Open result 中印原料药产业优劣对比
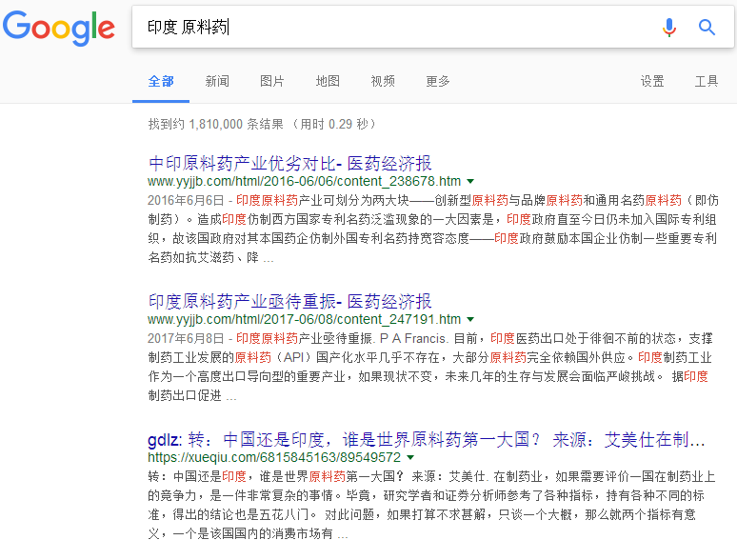Image resolution: width=737 pixels, height=560 pixels. (289, 162)
